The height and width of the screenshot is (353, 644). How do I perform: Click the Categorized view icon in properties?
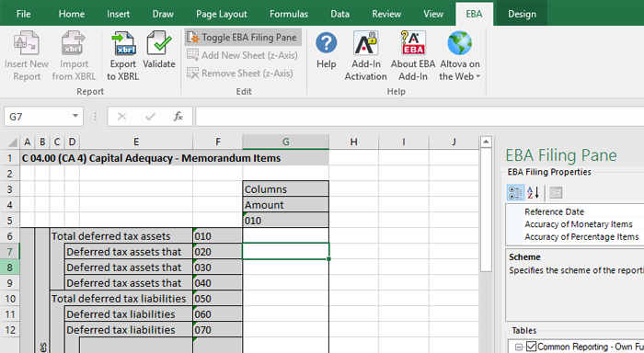pyautogui.click(x=515, y=192)
